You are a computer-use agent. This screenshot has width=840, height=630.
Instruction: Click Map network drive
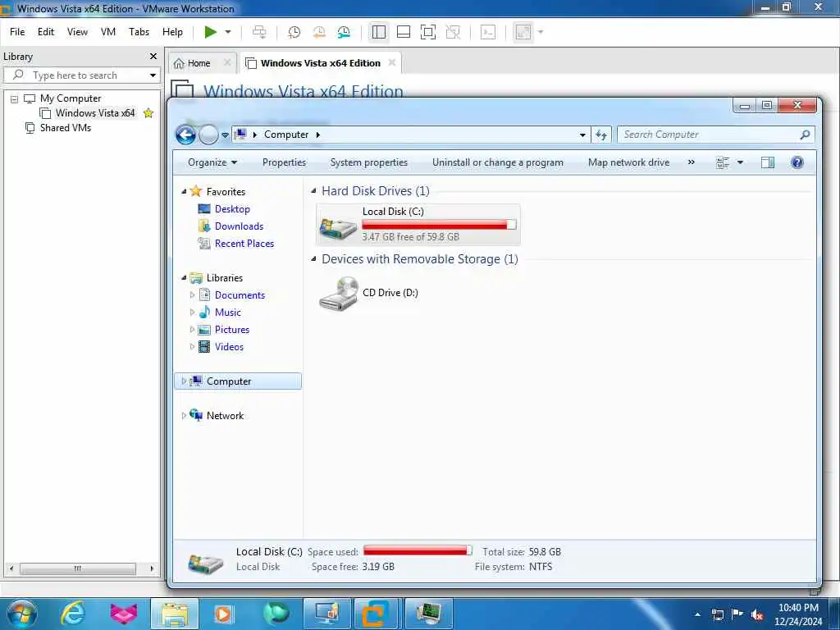[x=628, y=162]
